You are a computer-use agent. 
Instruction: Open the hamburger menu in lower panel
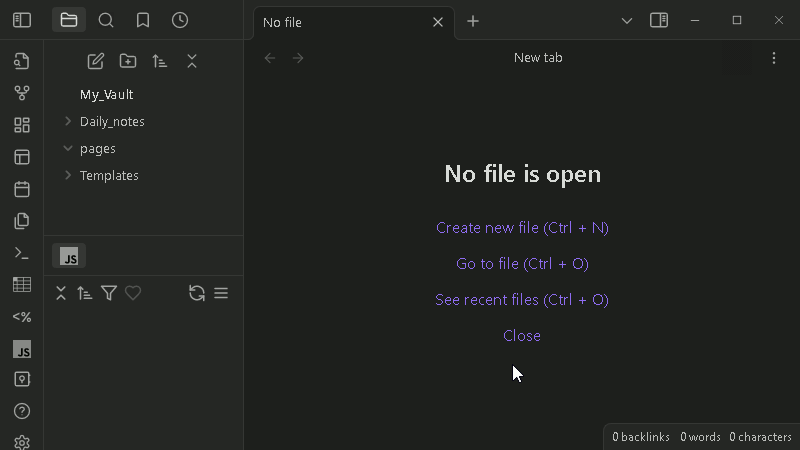point(221,293)
